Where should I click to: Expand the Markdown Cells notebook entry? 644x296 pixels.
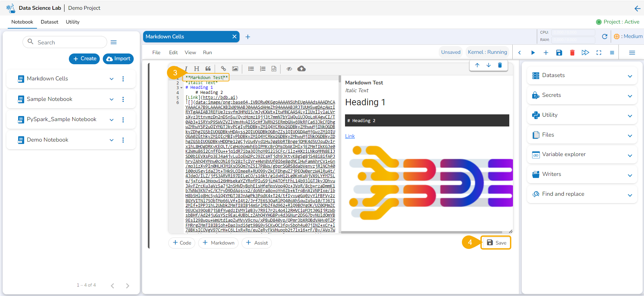click(x=112, y=79)
